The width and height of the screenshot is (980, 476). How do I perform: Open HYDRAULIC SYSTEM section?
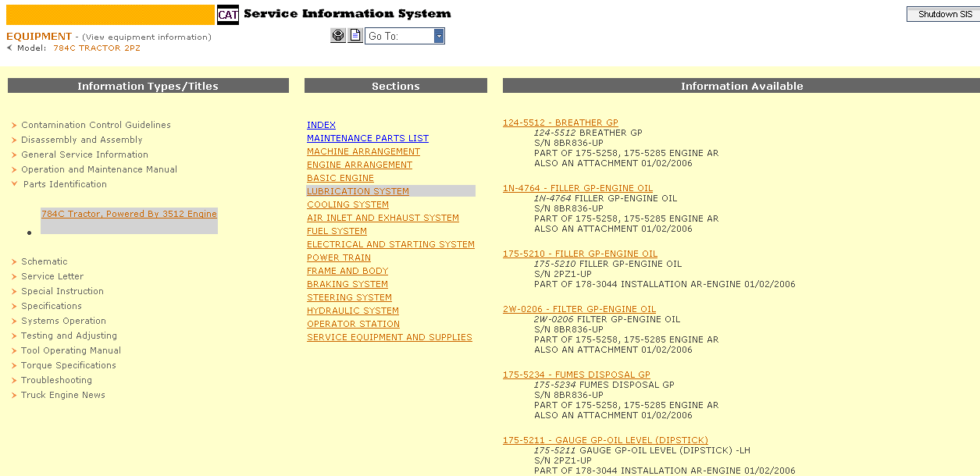353,311
